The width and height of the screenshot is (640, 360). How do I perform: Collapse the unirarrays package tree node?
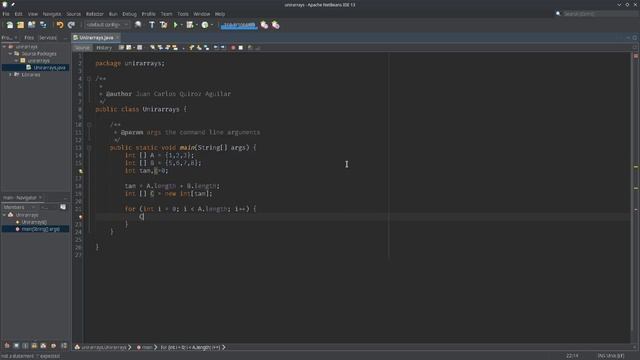17,60
